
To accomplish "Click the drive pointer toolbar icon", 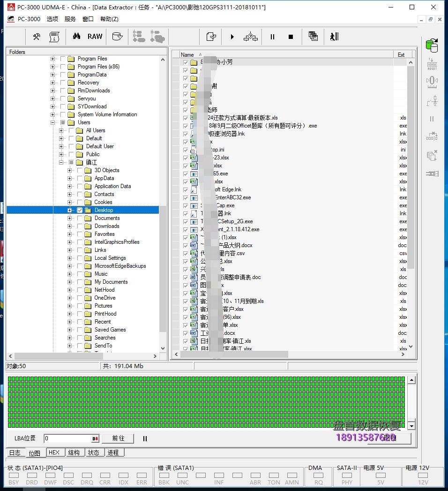I will coord(117,37).
